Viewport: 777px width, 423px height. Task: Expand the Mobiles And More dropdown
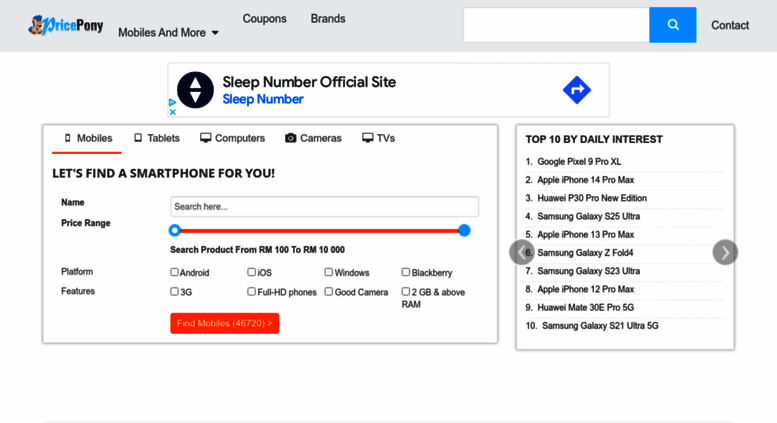168,33
